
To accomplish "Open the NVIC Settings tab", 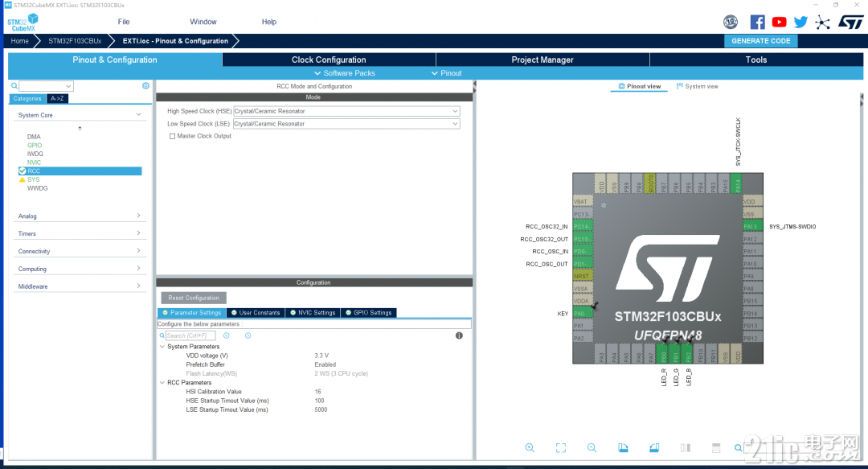I will pos(313,313).
